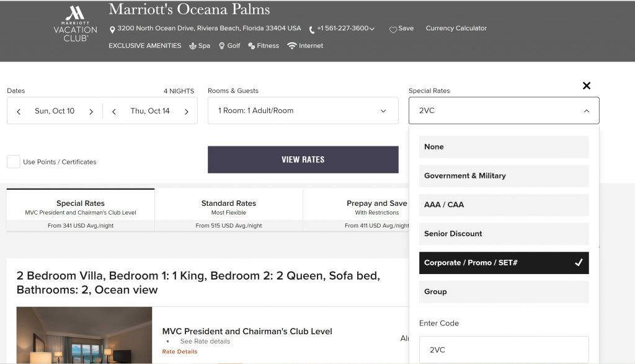Click the Fitness amenity icon
The height and width of the screenshot is (364, 635).
point(252,46)
